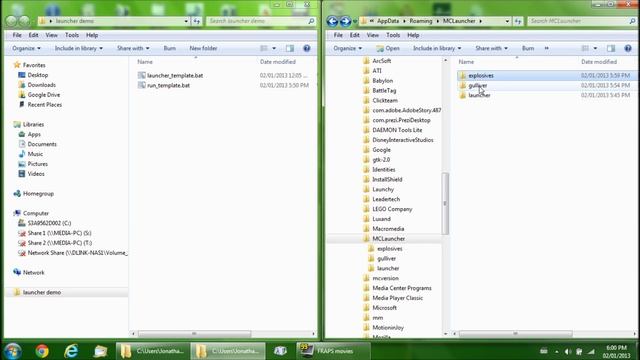The image size is (640, 360).
Task: Click search magnifier in MCLauncher window
Action: coord(632,21)
